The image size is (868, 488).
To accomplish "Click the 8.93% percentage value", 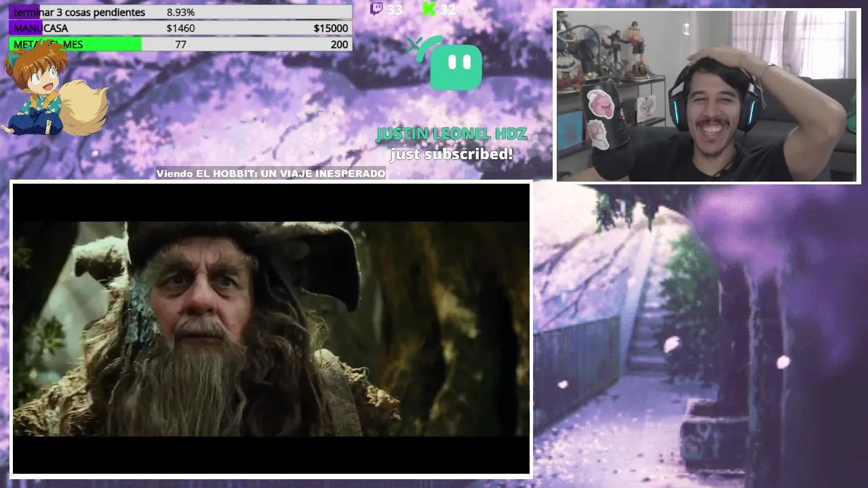I will click(x=180, y=12).
